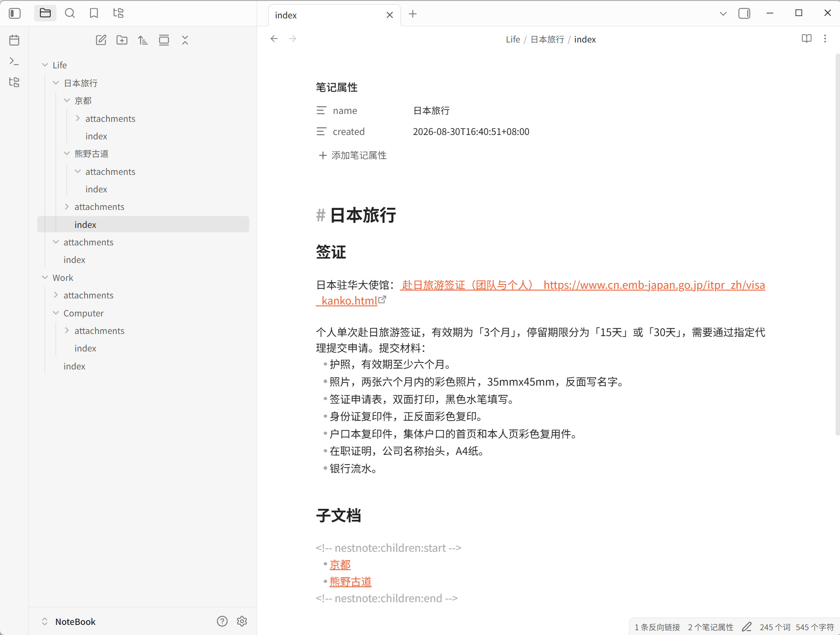The width and height of the screenshot is (840, 635).
Task: Click the 1 条反向链接 status item
Action: 657,627
